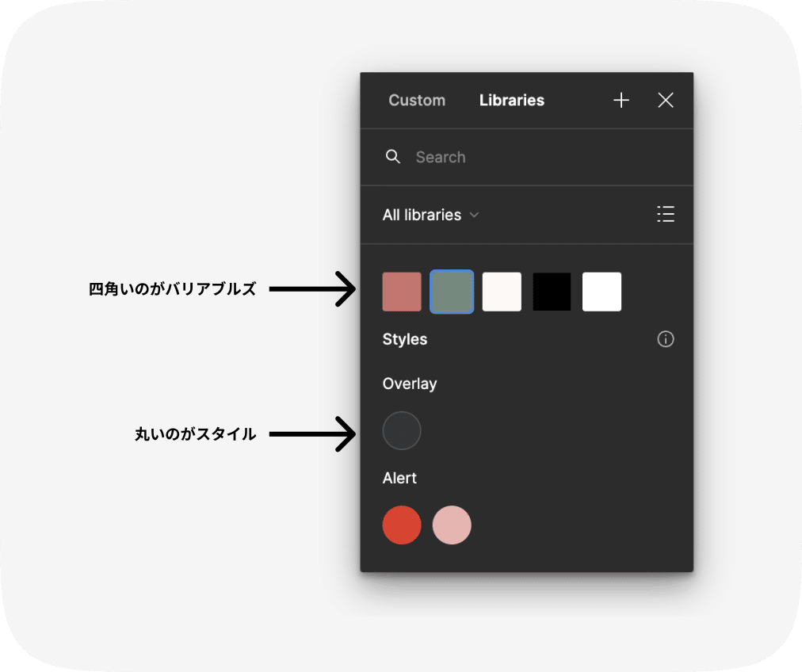
Task: Pick the off-white square variable swatch
Action: tap(502, 292)
